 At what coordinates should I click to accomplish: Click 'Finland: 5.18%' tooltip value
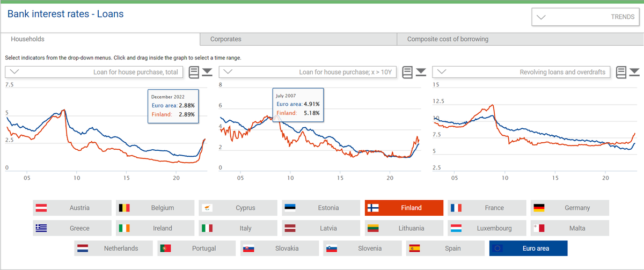coord(298,113)
